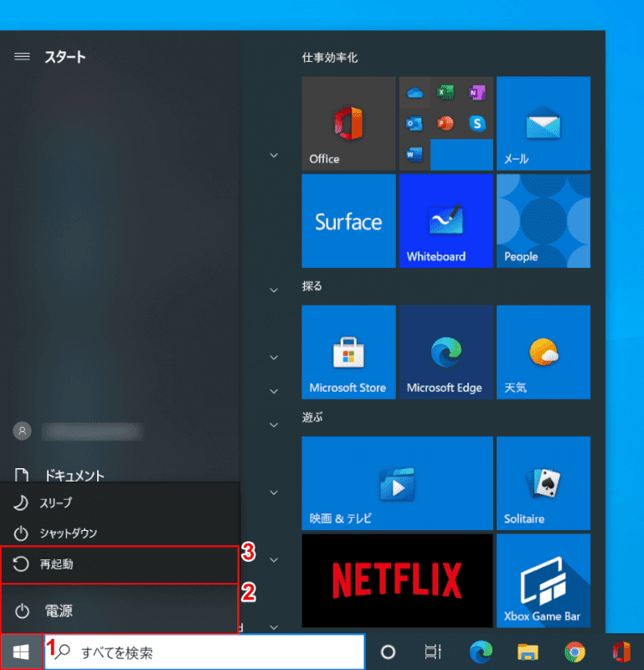Expand the chevron beside the Office tile
Viewport: 644px width, 670px height.
[274, 155]
